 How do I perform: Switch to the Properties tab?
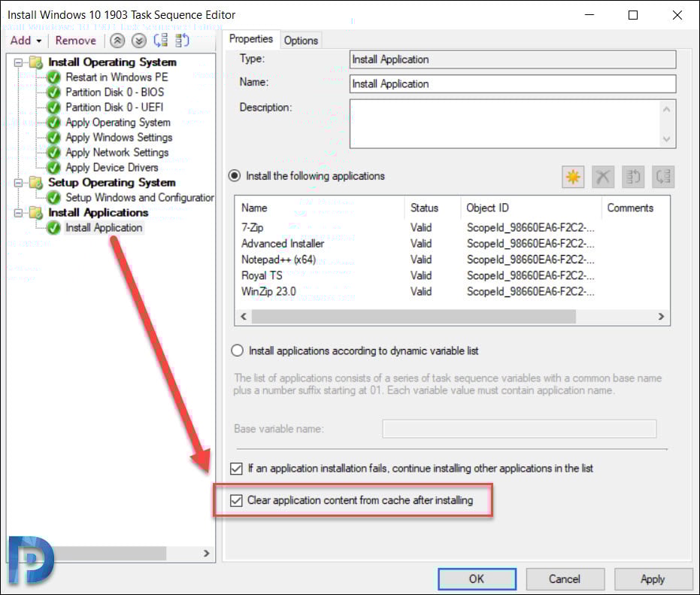[251, 39]
